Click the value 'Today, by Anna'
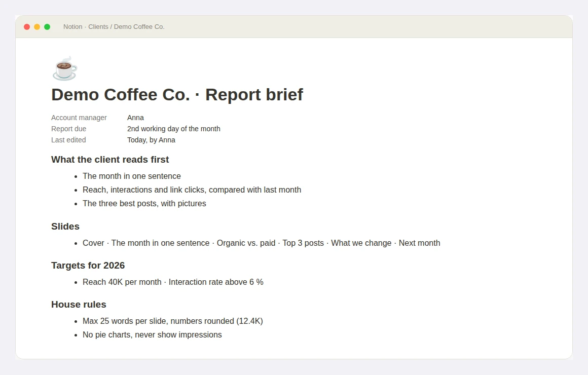Image resolution: width=588 pixels, height=375 pixels. [151, 140]
